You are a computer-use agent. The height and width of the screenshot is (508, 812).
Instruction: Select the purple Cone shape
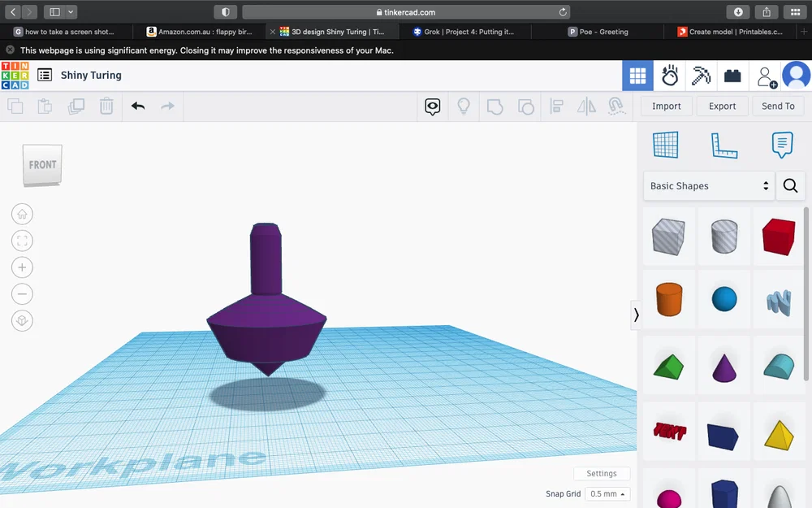724,367
